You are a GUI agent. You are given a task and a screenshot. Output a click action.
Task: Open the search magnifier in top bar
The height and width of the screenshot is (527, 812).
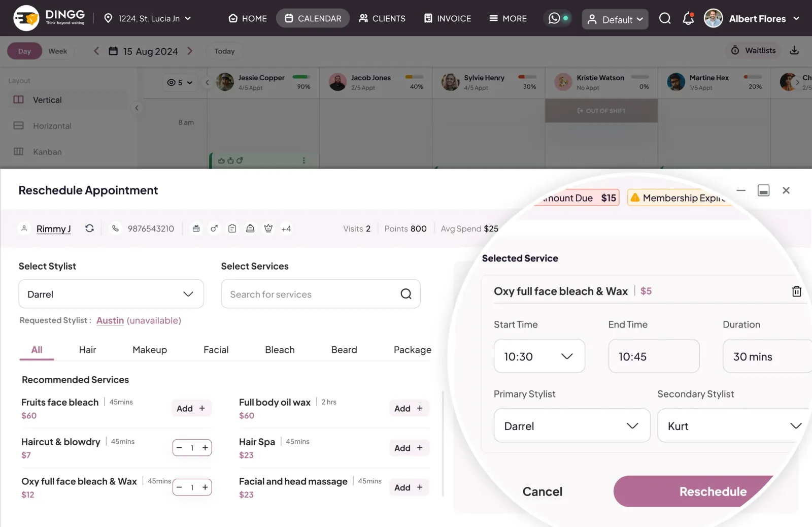[665, 19]
